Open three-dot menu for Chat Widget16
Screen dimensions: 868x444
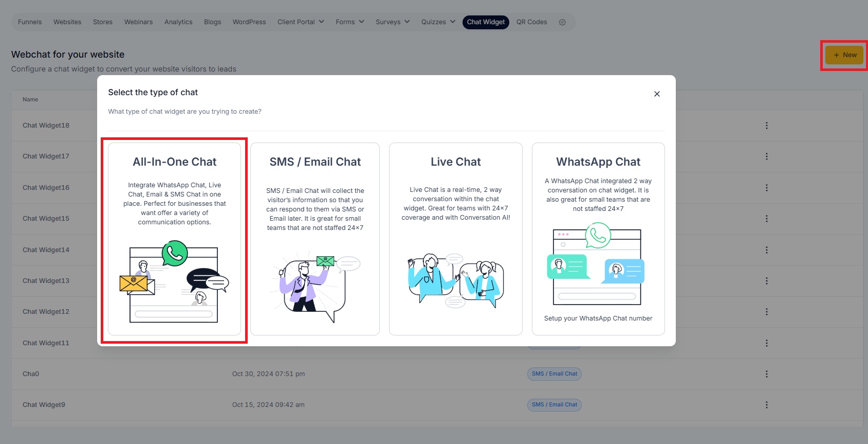(766, 188)
